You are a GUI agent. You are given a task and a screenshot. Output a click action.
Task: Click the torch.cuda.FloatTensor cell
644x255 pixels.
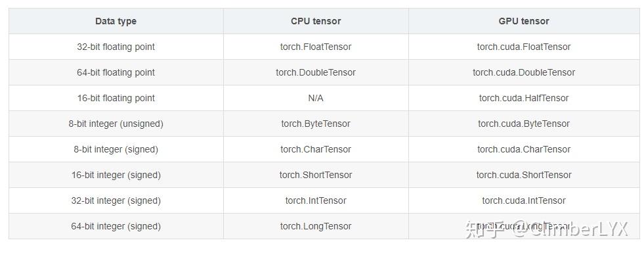click(524, 47)
